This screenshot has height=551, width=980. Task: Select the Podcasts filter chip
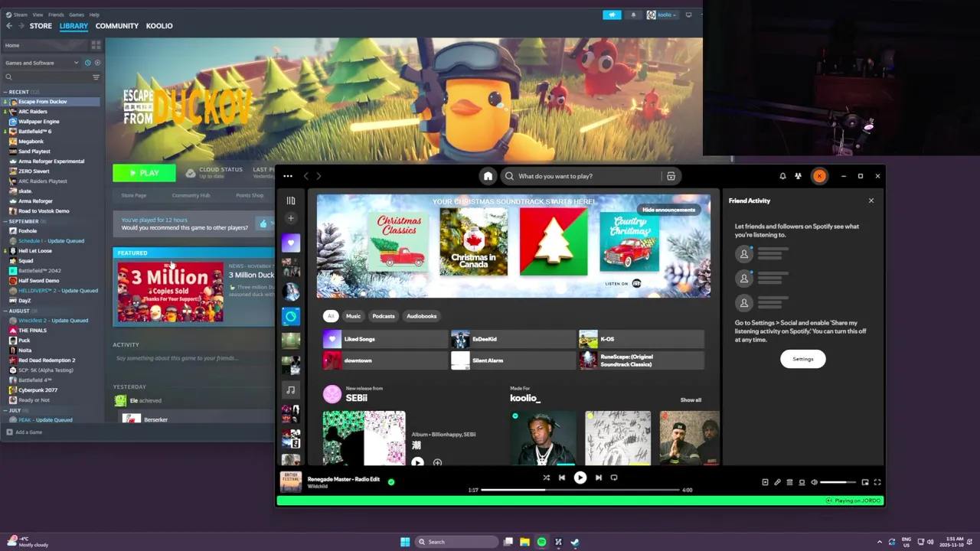click(384, 316)
